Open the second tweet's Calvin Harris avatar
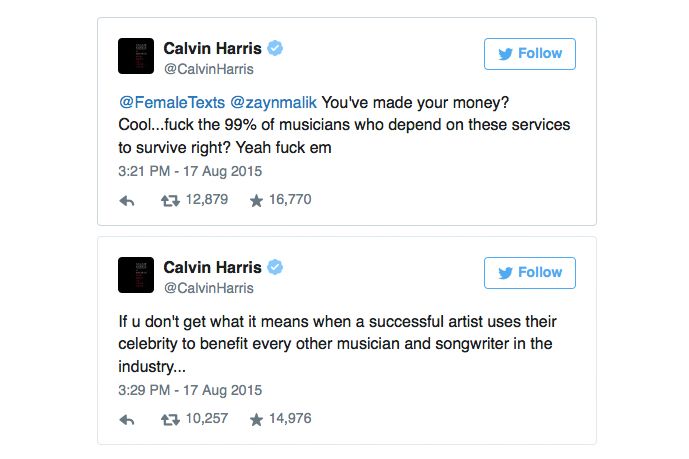This screenshot has height=459, width=689. point(136,275)
